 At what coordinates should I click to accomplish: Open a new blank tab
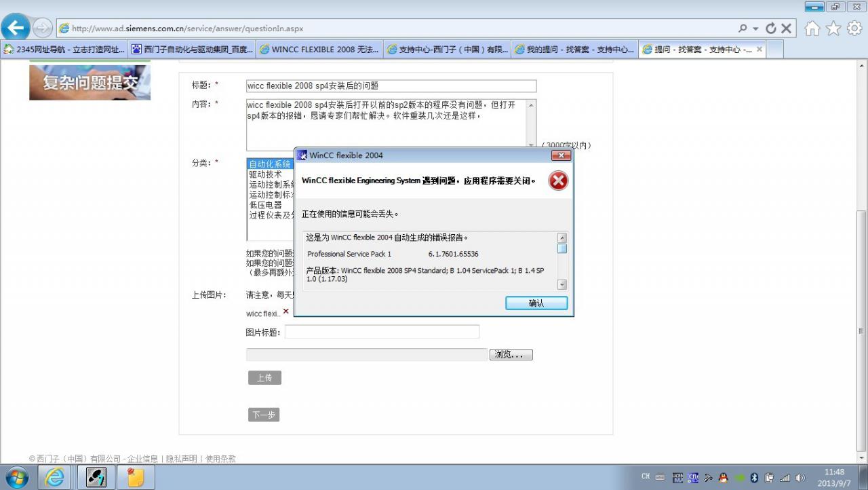[775, 49]
